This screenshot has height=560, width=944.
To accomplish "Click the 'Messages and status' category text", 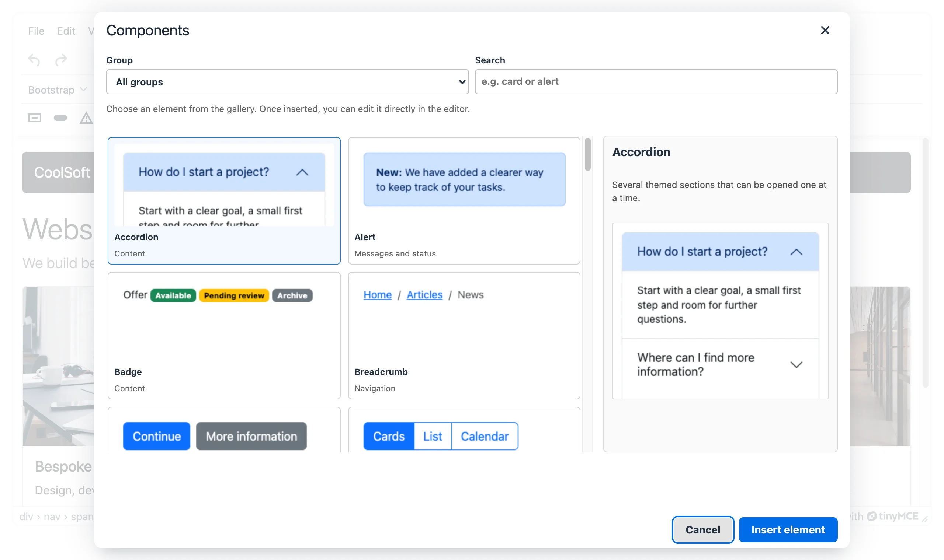I will coord(395,253).
